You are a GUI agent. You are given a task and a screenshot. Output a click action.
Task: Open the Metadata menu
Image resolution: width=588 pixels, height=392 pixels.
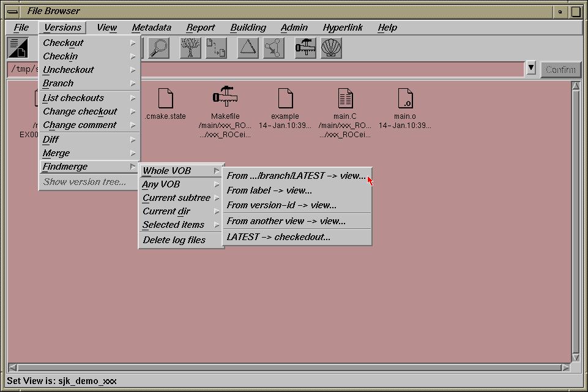(151, 28)
